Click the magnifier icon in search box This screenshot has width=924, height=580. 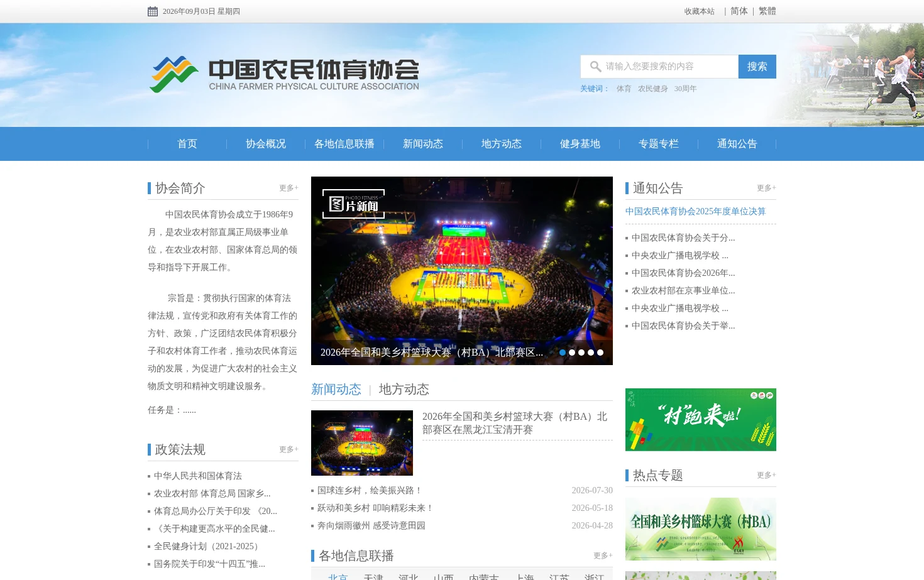(595, 66)
